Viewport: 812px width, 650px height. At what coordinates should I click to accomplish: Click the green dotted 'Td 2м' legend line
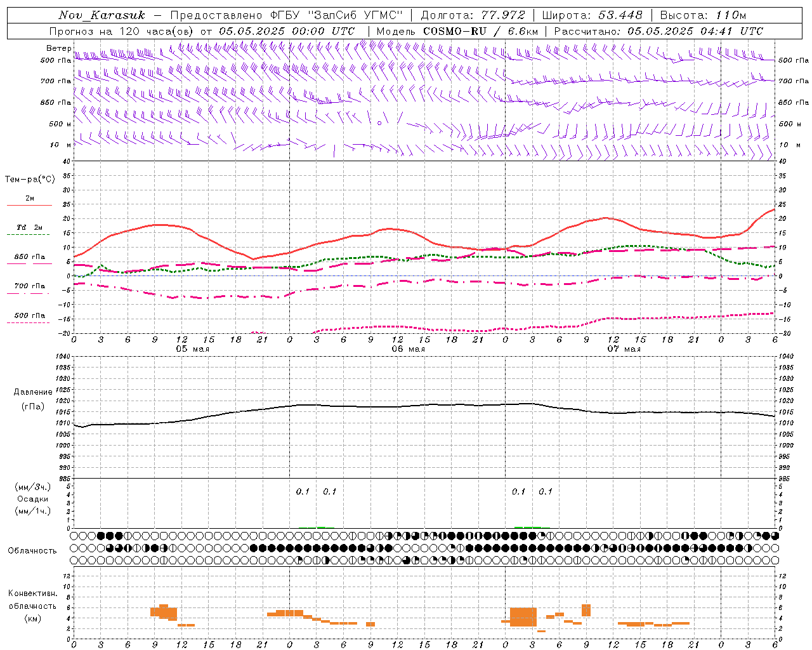[29, 234]
